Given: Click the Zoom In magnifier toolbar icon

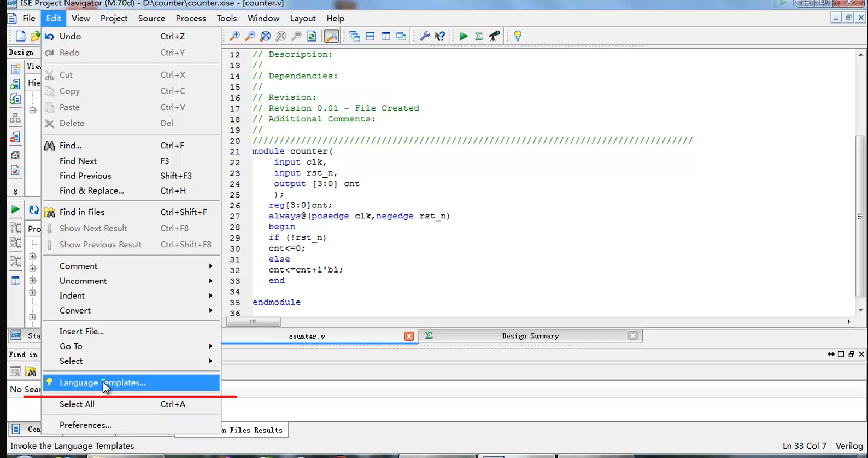Looking at the screenshot, I should [234, 36].
